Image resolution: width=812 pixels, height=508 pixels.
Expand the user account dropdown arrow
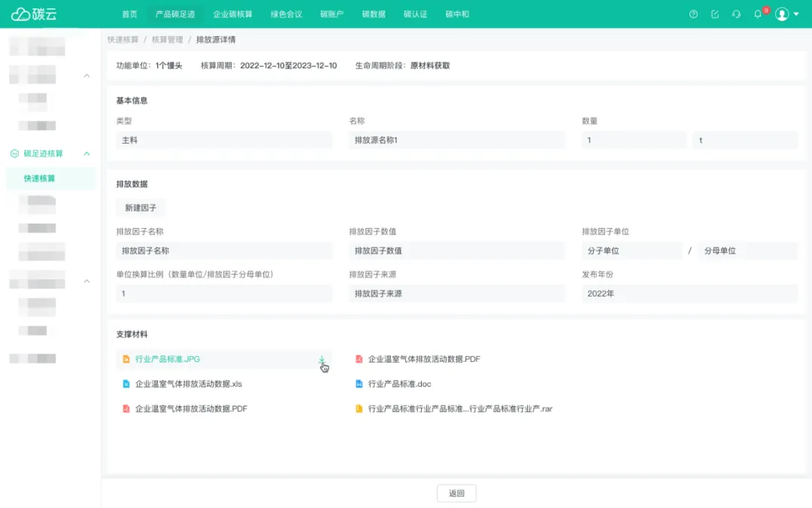point(796,14)
